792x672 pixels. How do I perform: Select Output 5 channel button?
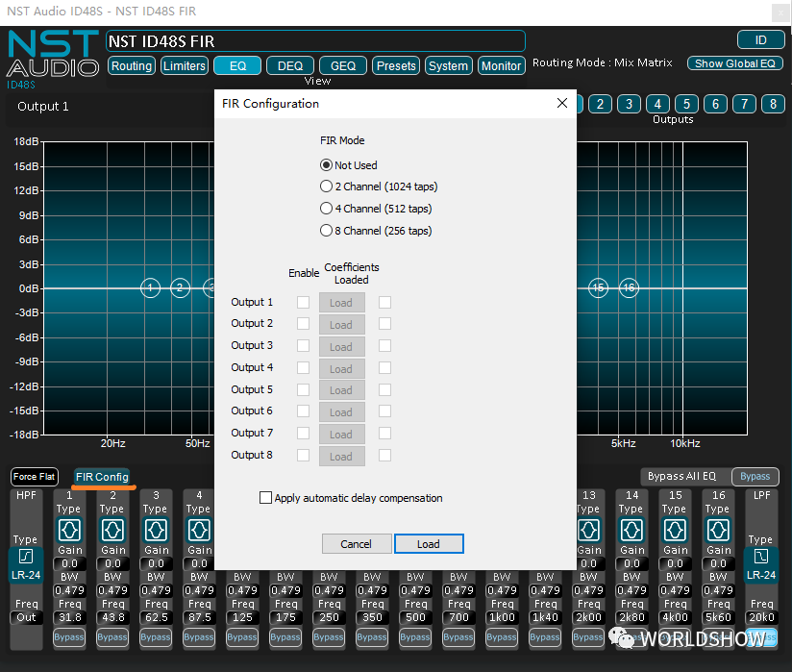686,104
